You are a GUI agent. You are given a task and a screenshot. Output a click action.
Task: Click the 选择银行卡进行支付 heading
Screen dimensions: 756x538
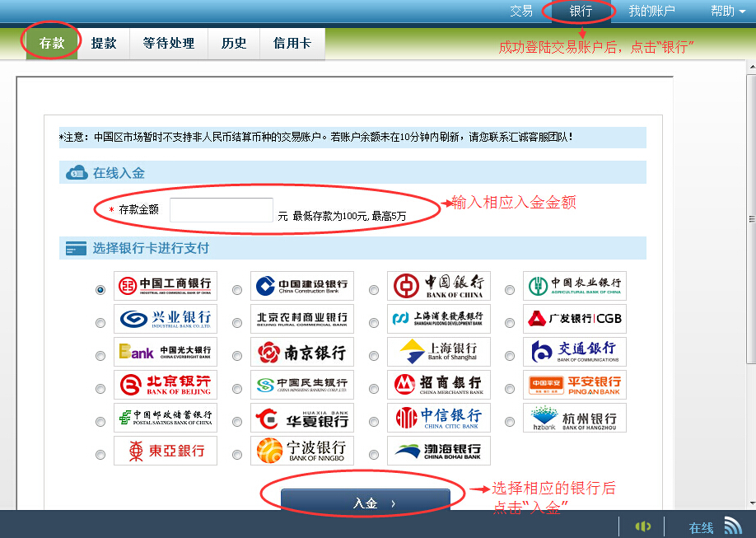point(151,248)
